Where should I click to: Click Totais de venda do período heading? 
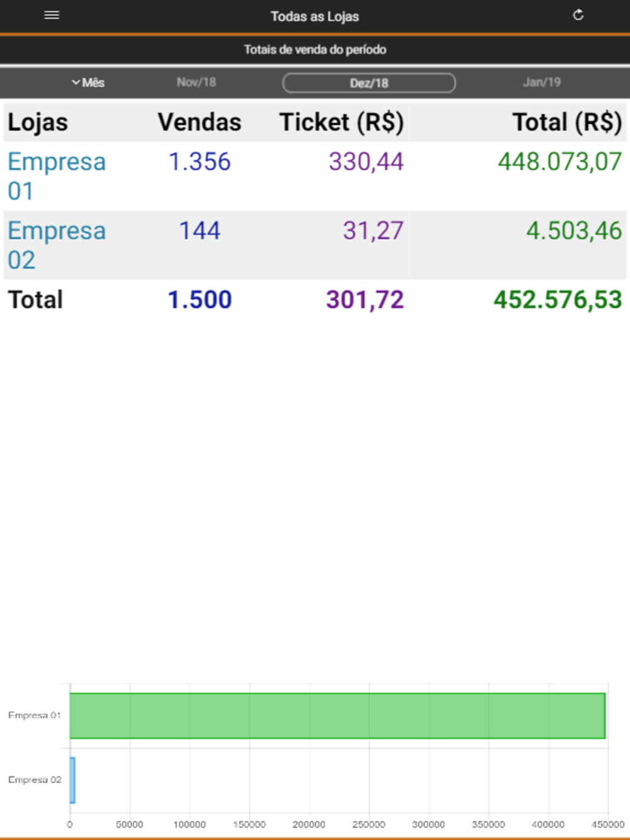[315, 50]
